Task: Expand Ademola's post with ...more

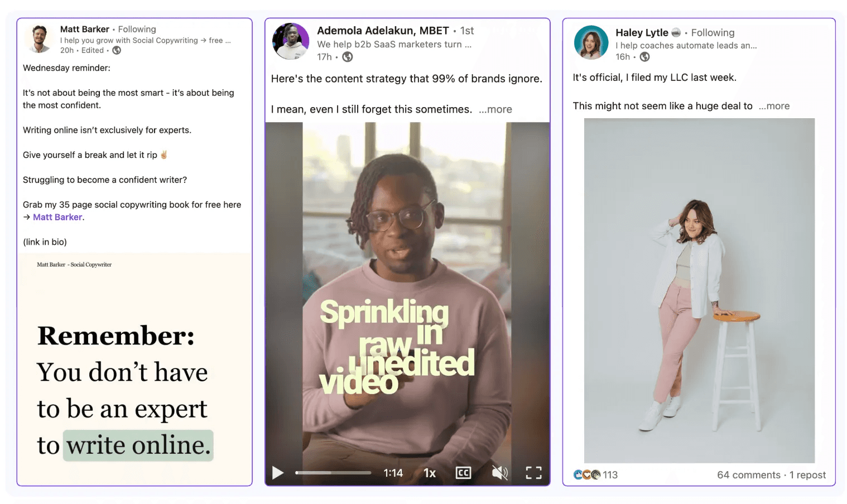Action: coord(495,109)
